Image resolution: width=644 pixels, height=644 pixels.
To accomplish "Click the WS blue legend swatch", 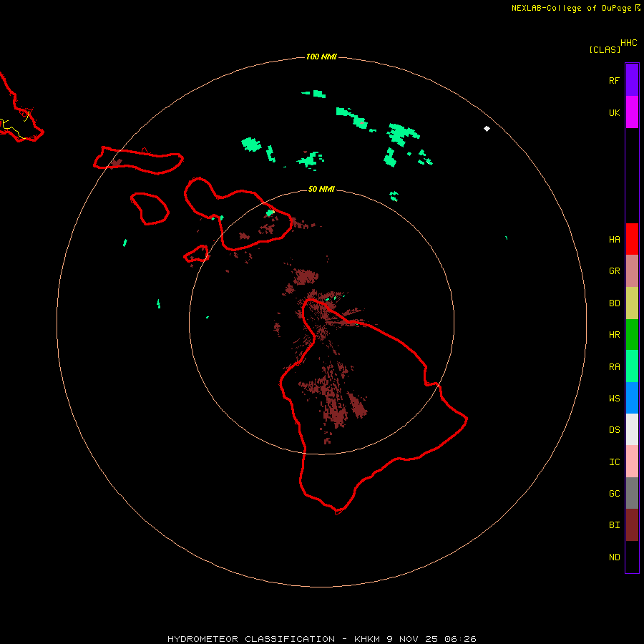I will coord(632,398).
